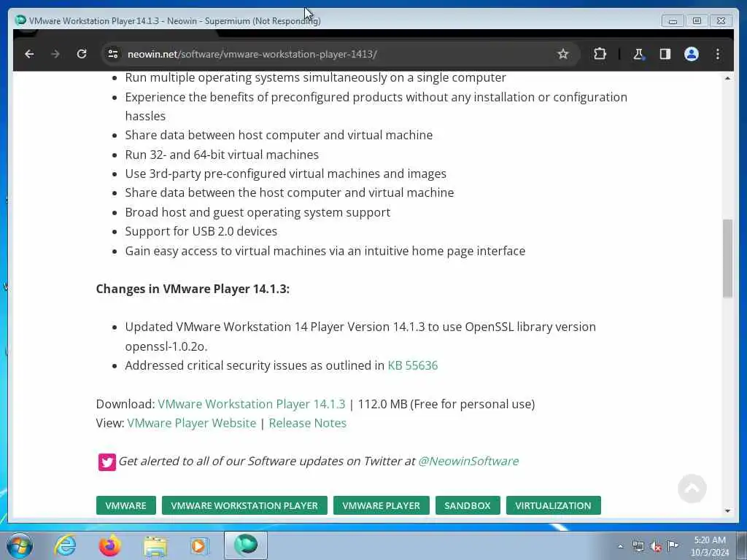Click the round back-to-top arrow button
Viewport: 747px width, 560px height.
(x=692, y=488)
